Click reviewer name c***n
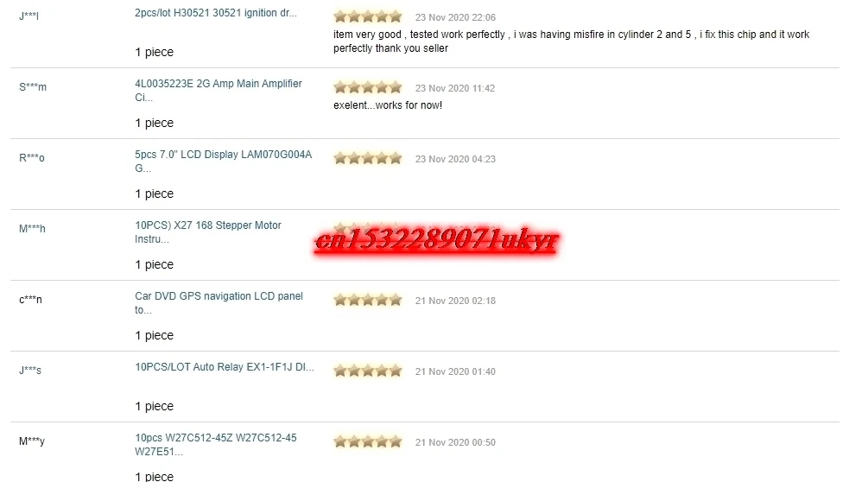The height and width of the screenshot is (482, 868). [x=30, y=300]
